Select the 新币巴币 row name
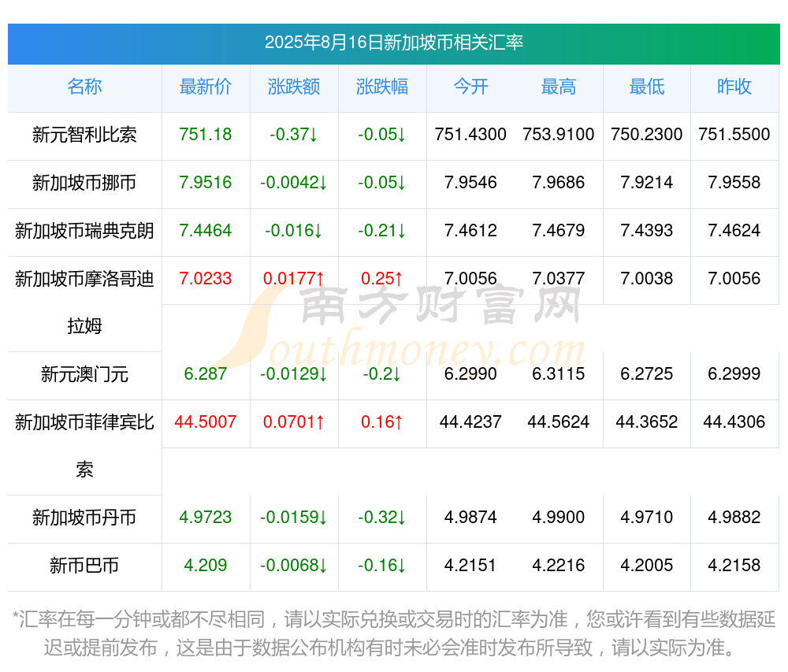 coord(84,566)
